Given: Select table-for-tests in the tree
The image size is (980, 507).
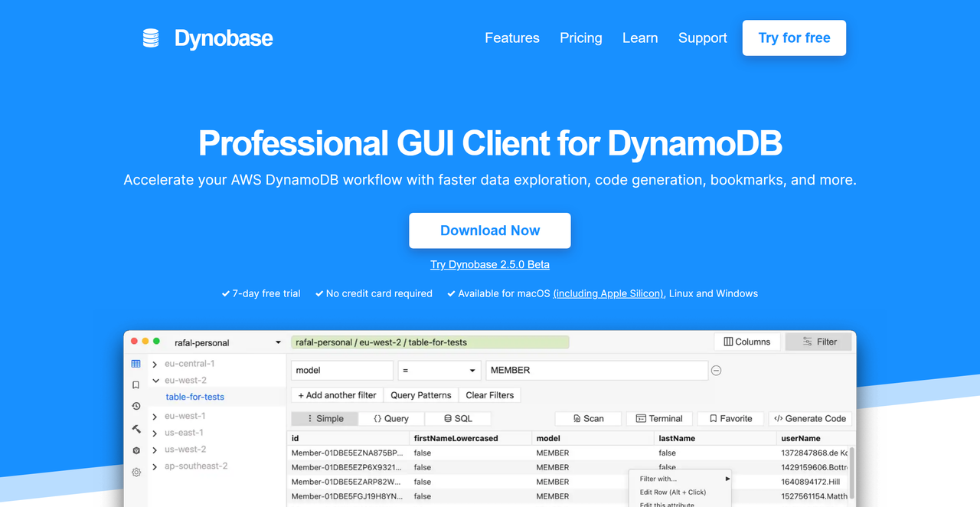Looking at the screenshot, I should [x=195, y=397].
